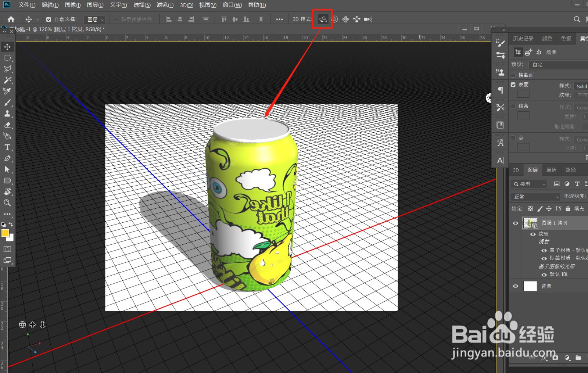The image size is (588, 373).
Task: Enable the 点 checkbox
Action: 513,137
